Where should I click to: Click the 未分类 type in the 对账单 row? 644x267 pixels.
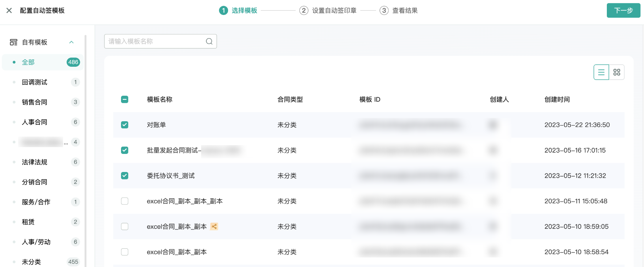[x=287, y=125]
